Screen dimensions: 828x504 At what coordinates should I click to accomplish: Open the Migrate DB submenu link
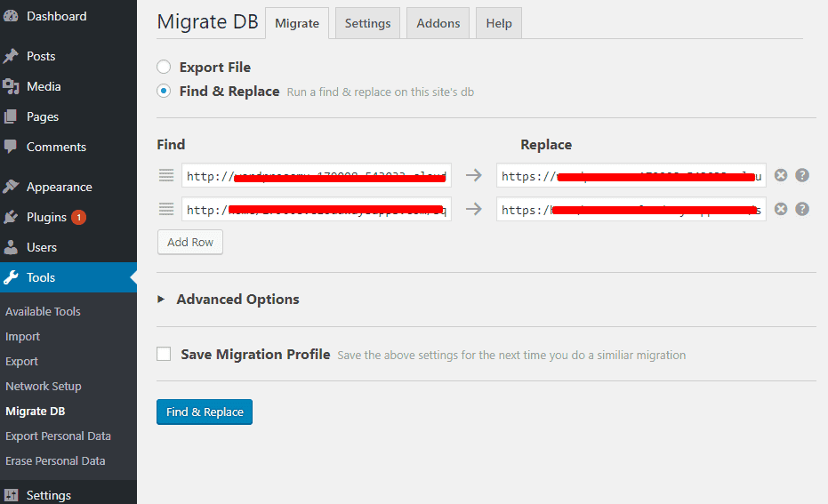pyautogui.click(x=36, y=411)
